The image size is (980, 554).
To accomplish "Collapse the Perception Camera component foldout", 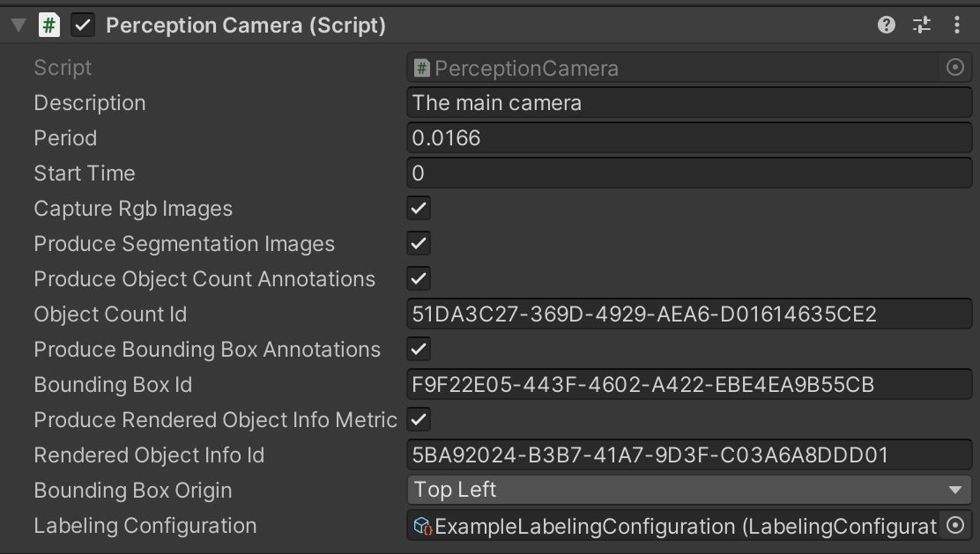I will tap(18, 26).
